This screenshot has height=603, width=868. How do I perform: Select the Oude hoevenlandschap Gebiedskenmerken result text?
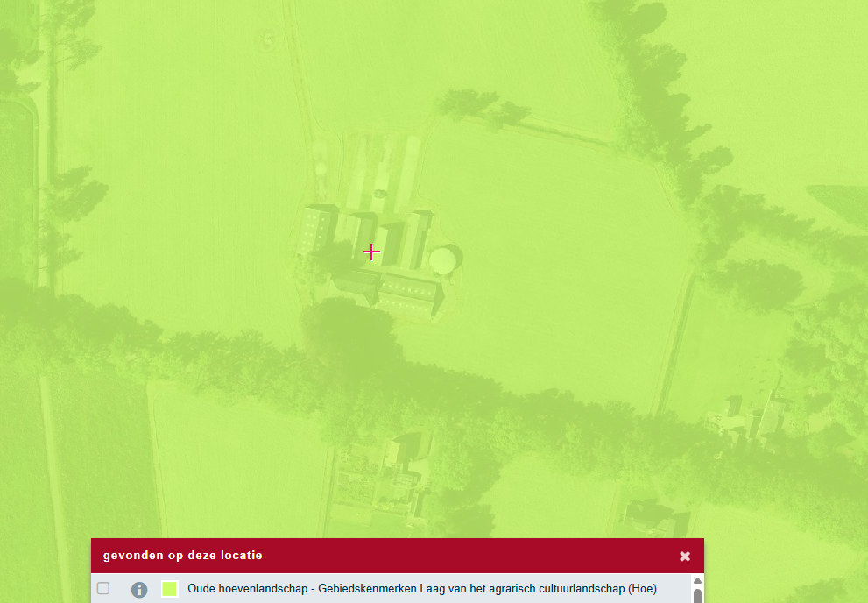tap(421, 588)
